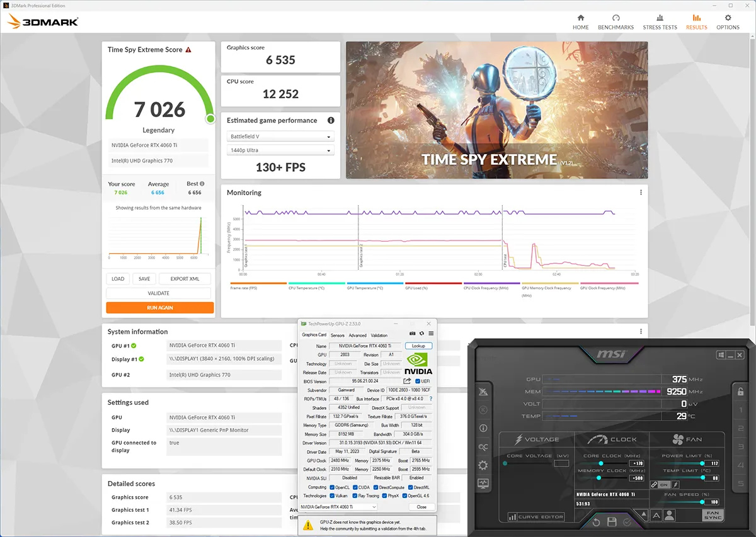Toggle UEFI checkbox in GPU-Z
This screenshot has width=756, height=537.
coord(418,381)
